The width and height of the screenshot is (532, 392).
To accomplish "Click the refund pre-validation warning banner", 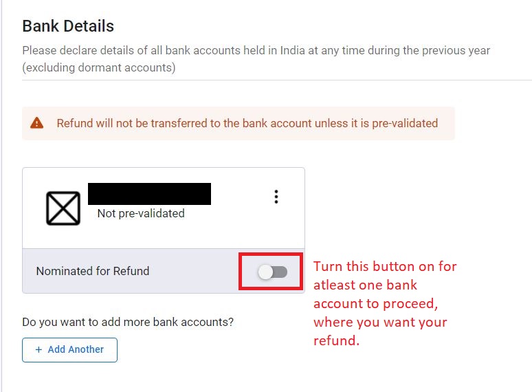I will 239,123.
